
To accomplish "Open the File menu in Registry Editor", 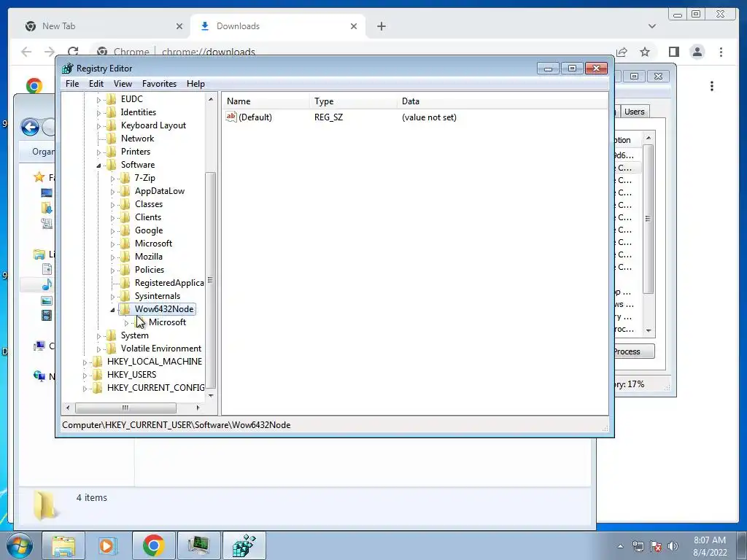I will (72, 84).
